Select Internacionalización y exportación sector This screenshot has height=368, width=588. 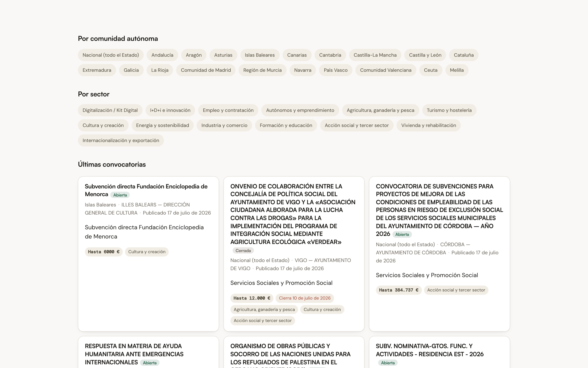coord(121,140)
